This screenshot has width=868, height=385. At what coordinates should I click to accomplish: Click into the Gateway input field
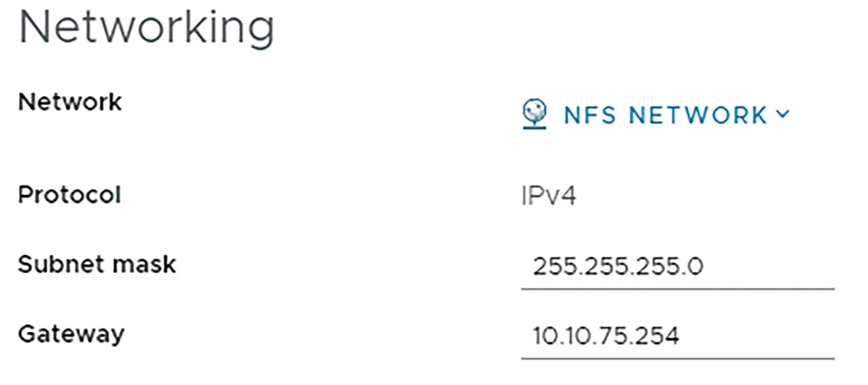pos(678,336)
